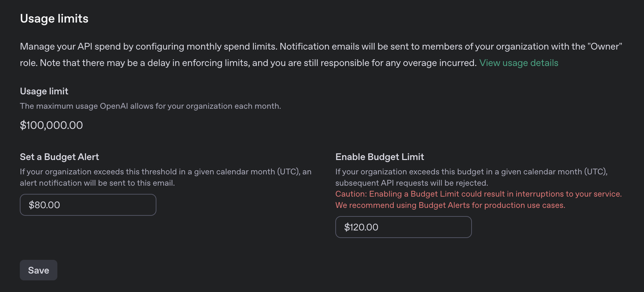
Task: Click the exceeds this threshold alert description
Action: click(x=165, y=172)
